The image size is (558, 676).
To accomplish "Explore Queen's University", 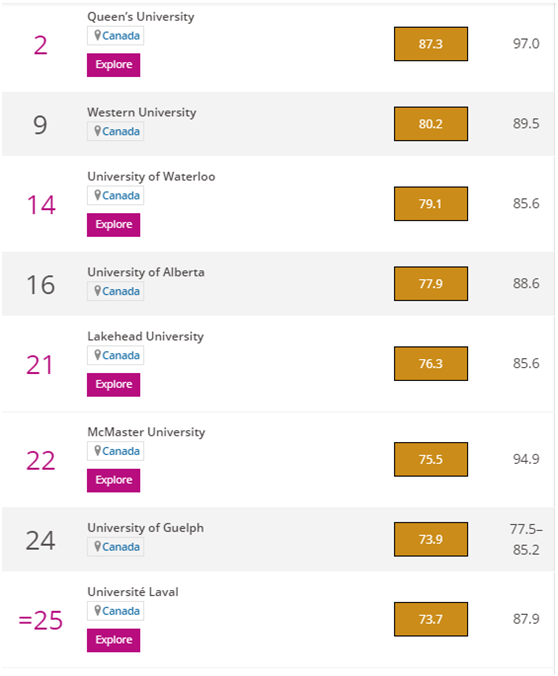I will point(113,65).
